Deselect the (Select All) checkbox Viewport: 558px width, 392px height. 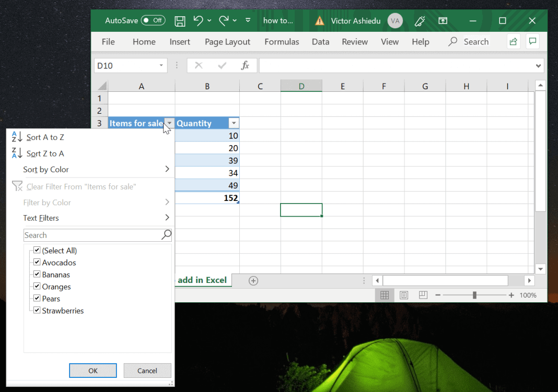pyautogui.click(x=37, y=251)
